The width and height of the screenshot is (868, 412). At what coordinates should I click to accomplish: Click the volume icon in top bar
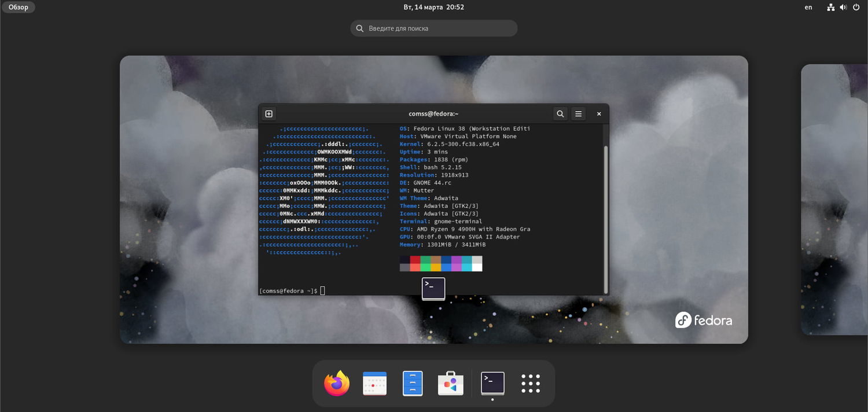pos(843,8)
